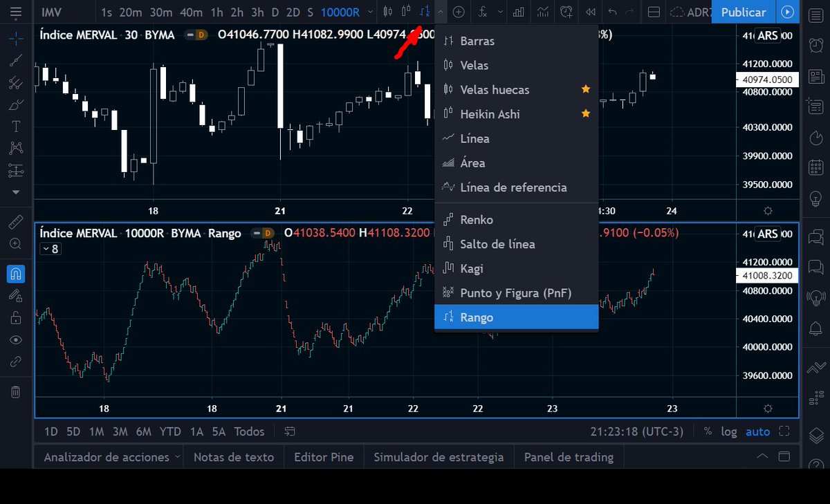The width and height of the screenshot is (830, 504).
Task: Open upper chart price scale settings gear
Action: [768, 210]
